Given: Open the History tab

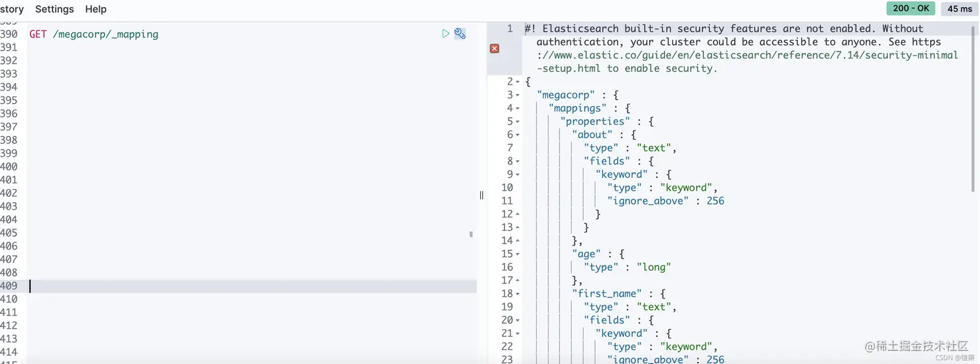Looking at the screenshot, I should click(12, 9).
